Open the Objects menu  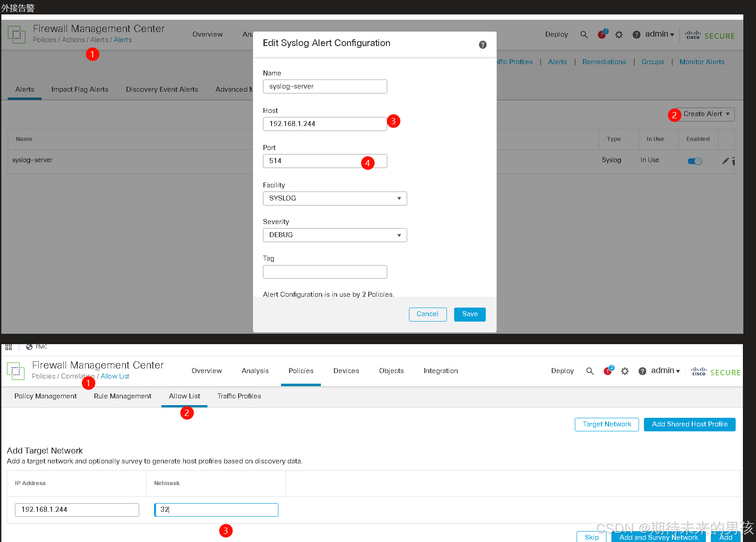(x=391, y=371)
